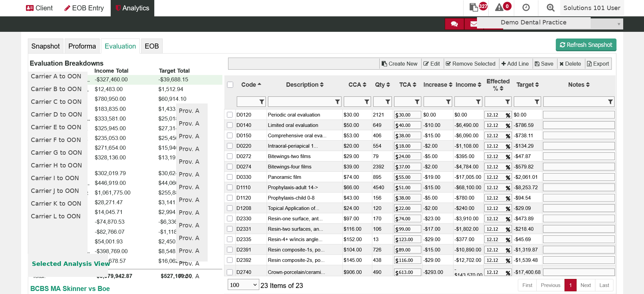Screen dimensions: 644x294
Task: Sort by Description column header
Action: point(305,85)
